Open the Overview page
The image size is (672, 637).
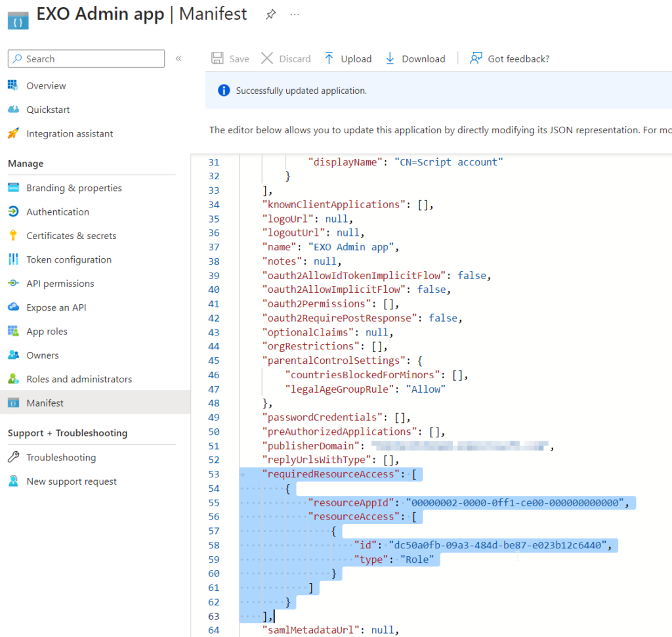tap(46, 86)
